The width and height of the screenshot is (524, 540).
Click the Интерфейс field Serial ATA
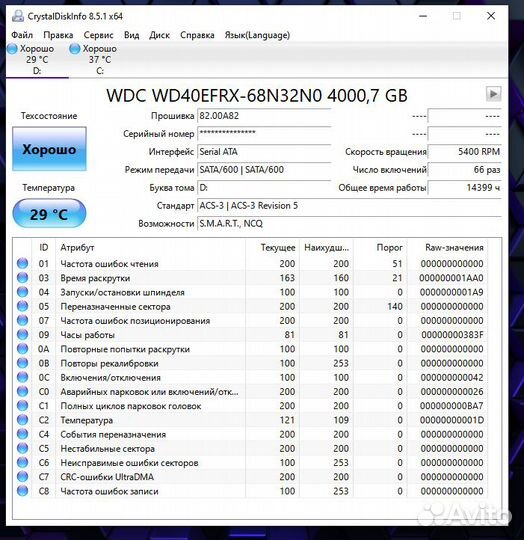pyautogui.click(x=264, y=152)
